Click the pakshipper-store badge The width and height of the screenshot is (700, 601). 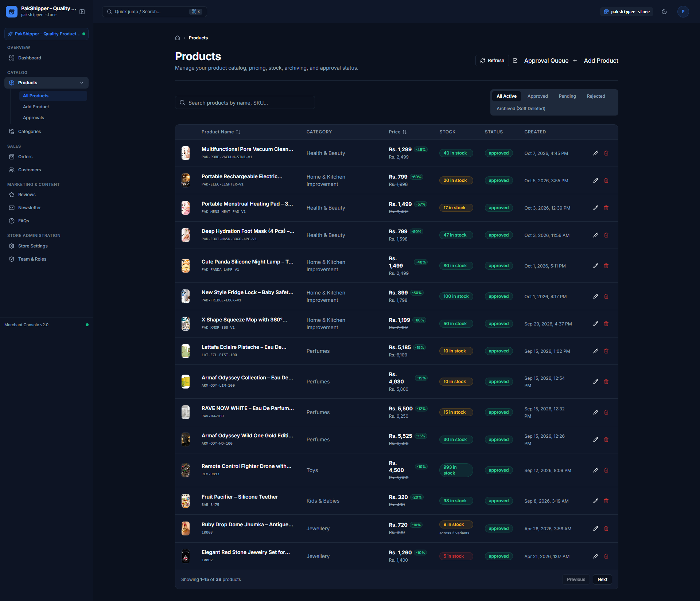click(x=626, y=12)
